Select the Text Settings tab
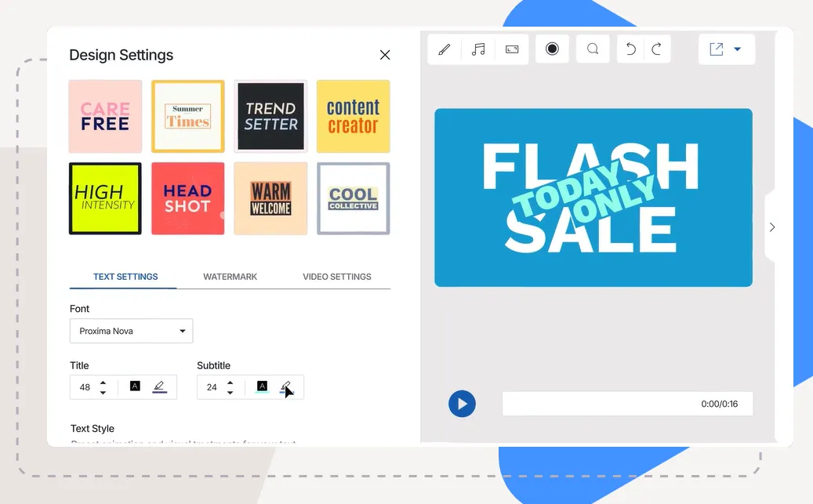Viewport: 813px width, 504px height. 125,277
